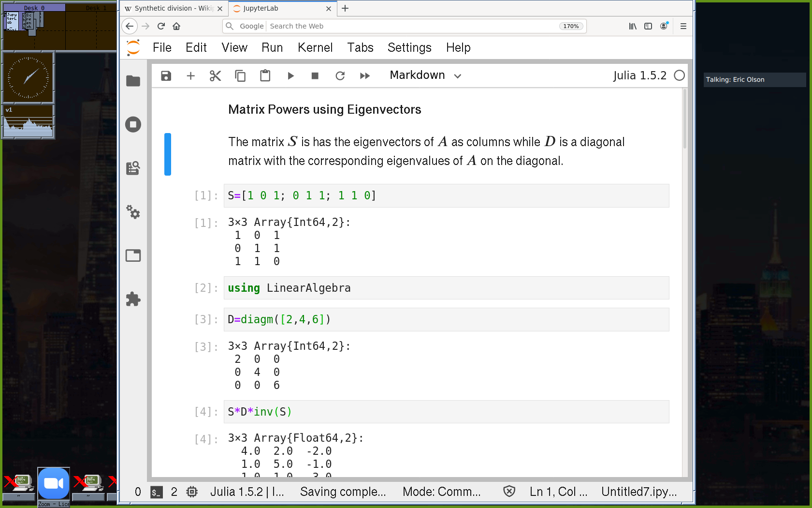
Task: Open the cell type Markdown dropdown
Action: pyautogui.click(x=425, y=75)
